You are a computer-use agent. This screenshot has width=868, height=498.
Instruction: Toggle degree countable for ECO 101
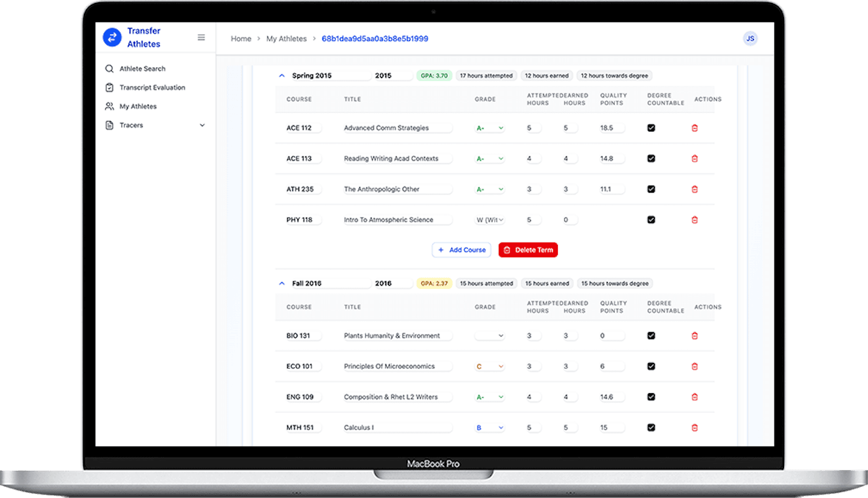651,367
